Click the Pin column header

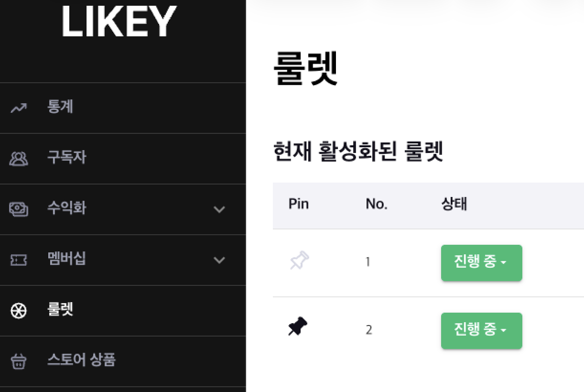pos(299,204)
